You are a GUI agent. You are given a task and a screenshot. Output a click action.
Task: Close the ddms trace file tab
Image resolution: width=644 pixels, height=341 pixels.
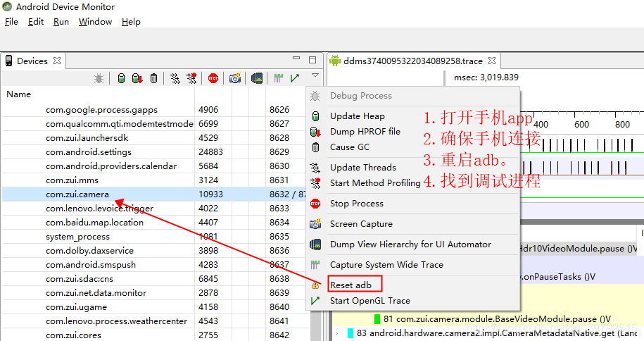tap(492, 61)
